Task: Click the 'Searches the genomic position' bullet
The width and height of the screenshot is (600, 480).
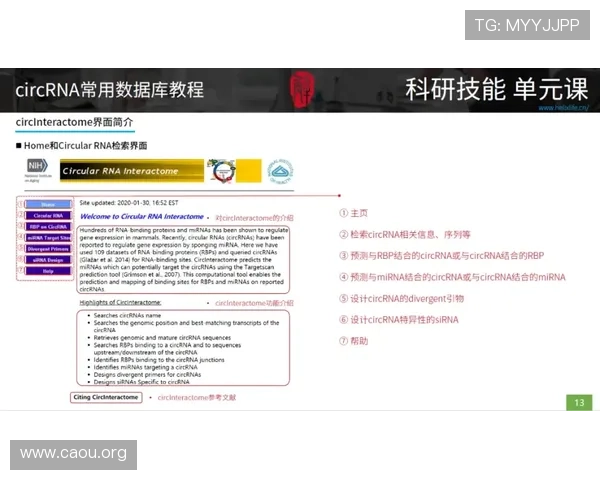Action: (186, 327)
